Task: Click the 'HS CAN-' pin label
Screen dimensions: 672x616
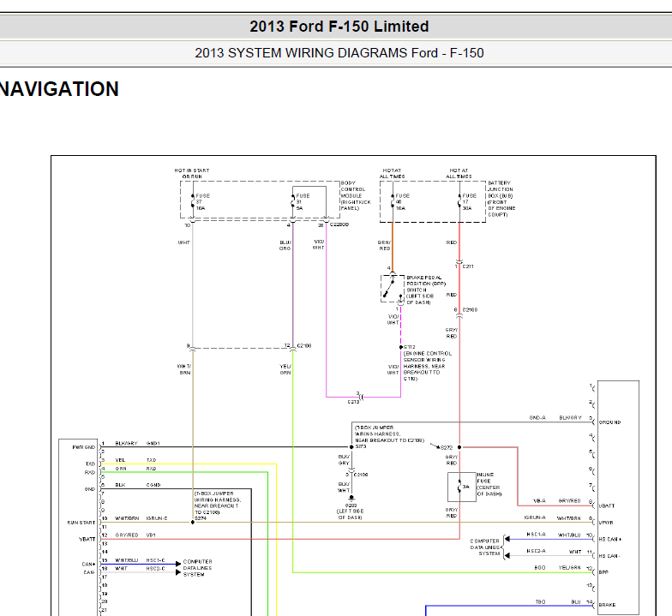Action: pos(609,556)
